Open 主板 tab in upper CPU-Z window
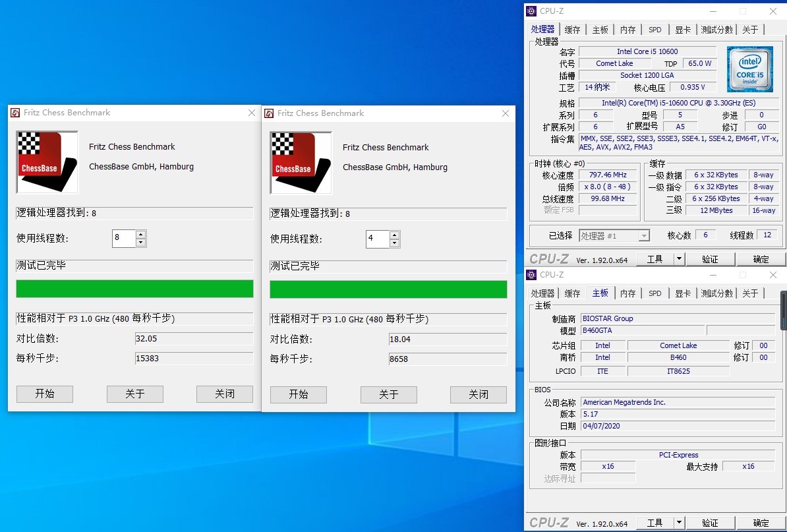 (x=600, y=30)
